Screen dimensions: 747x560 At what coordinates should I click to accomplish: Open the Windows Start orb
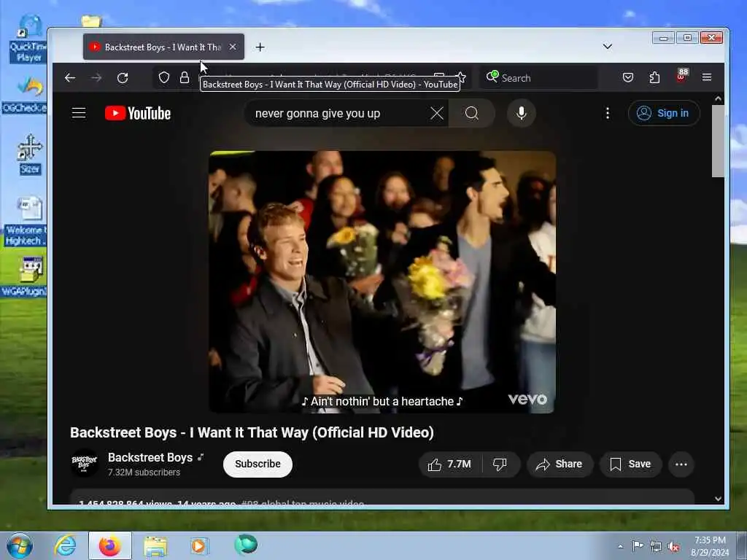(20, 545)
